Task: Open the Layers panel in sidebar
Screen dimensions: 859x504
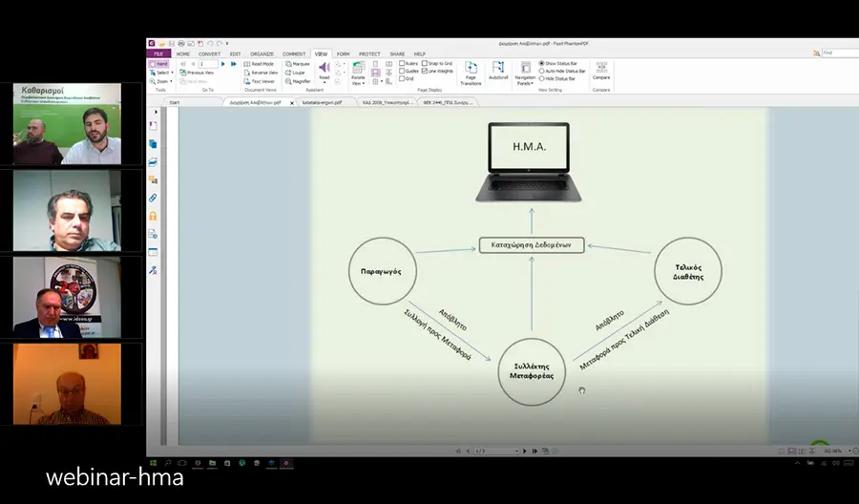Action: 153,162
